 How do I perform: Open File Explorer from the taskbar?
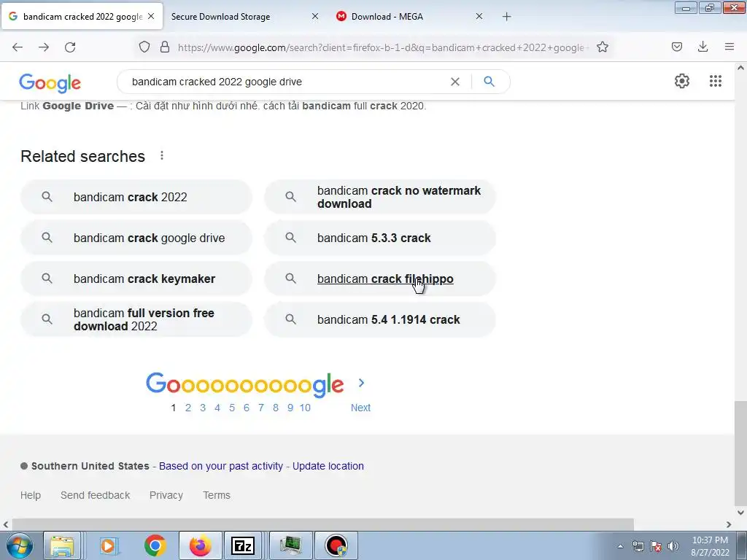point(63,545)
